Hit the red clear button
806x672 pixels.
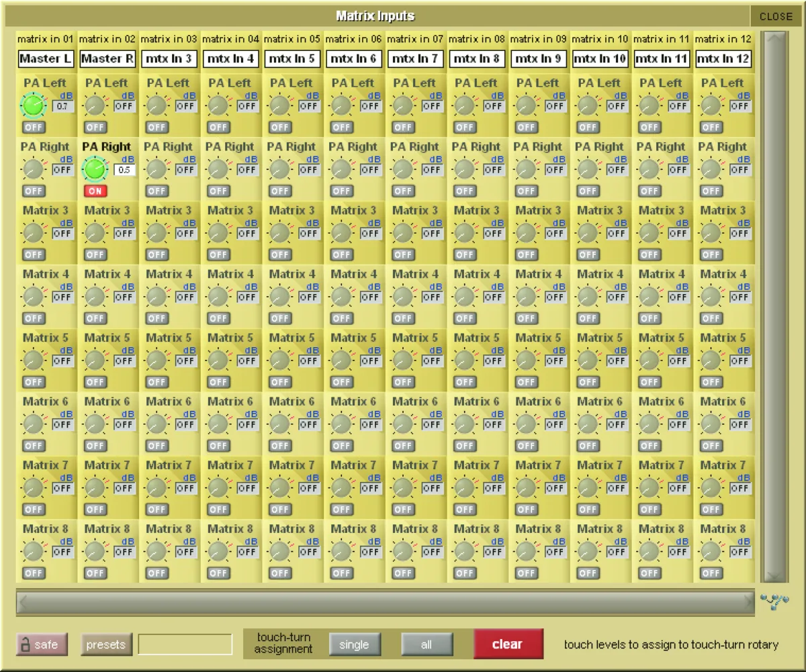(508, 644)
